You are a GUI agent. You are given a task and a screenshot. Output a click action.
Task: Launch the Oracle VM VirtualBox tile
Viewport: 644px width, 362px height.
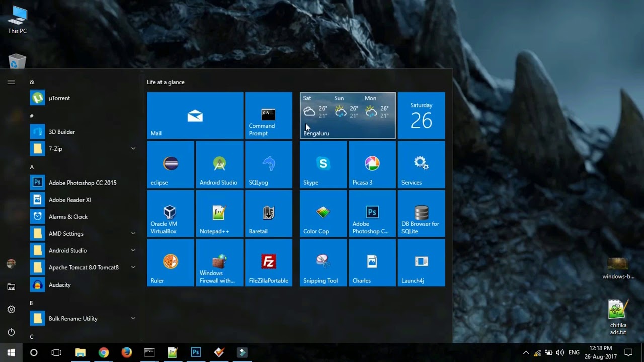coord(171,213)
